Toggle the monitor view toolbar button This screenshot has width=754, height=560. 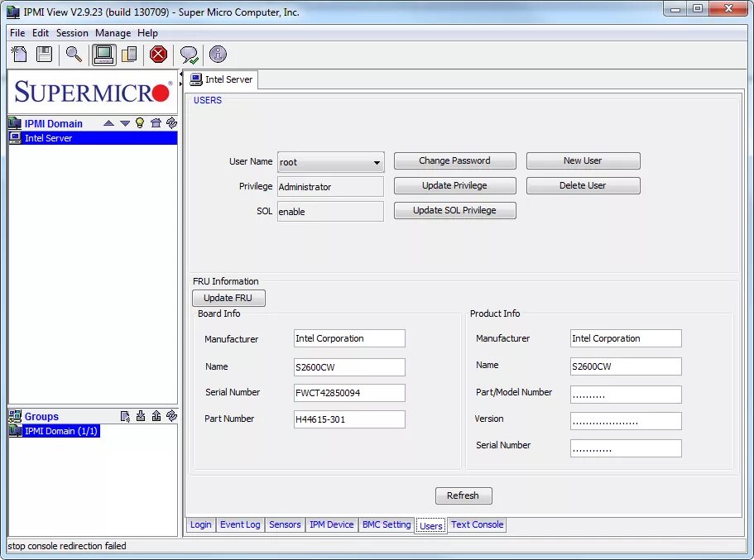coord(103,55)
